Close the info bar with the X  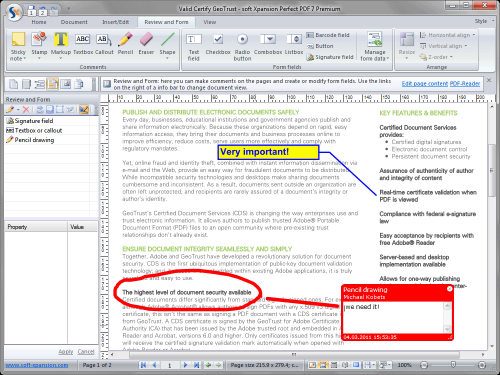pyautogui.click(x=489, y=80)
